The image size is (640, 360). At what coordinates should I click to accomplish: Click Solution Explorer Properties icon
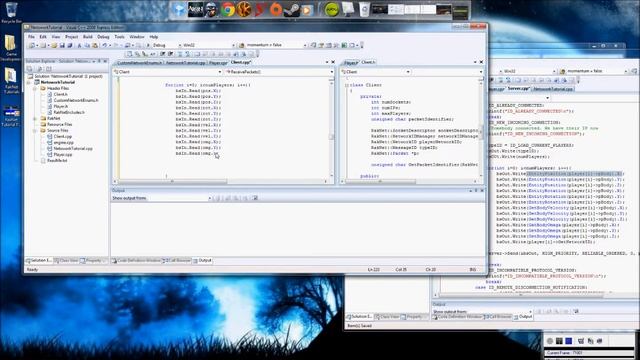(30, 69)
